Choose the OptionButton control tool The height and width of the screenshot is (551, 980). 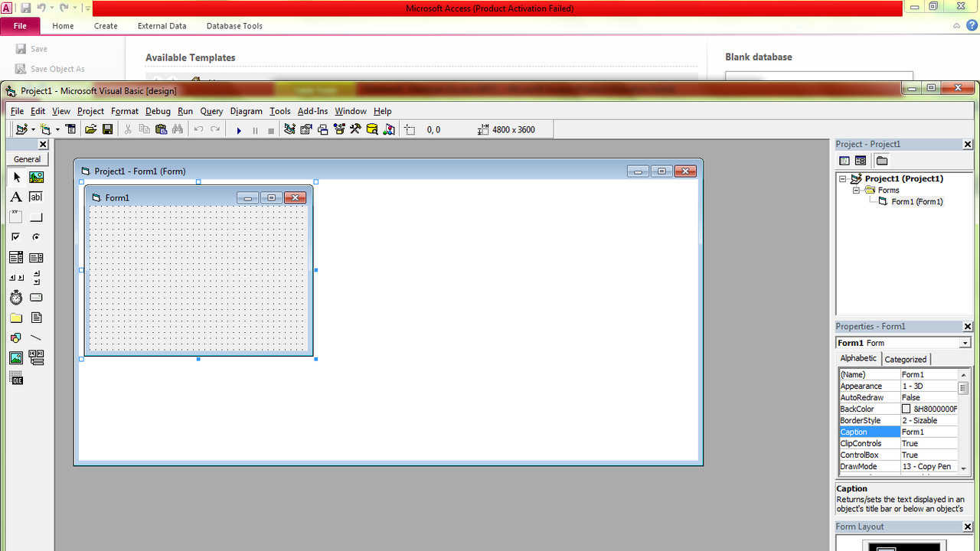pyautogui.click(x=36, y=237)
